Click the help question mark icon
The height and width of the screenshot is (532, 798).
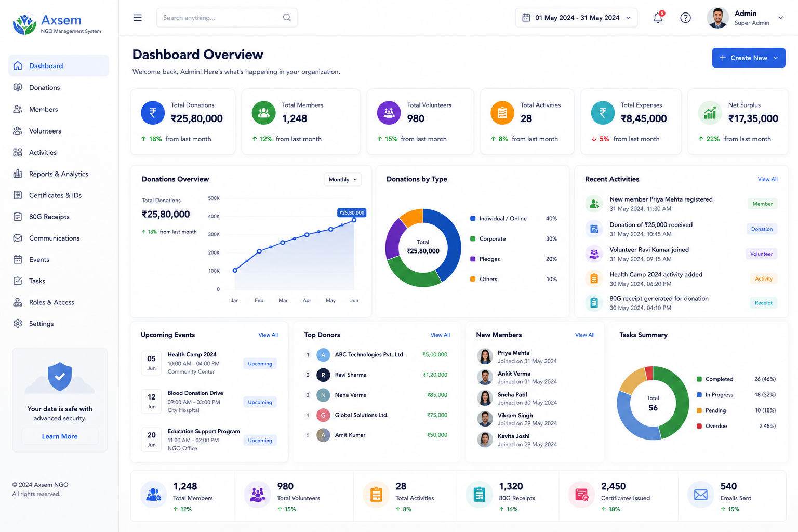pos(685,18)
